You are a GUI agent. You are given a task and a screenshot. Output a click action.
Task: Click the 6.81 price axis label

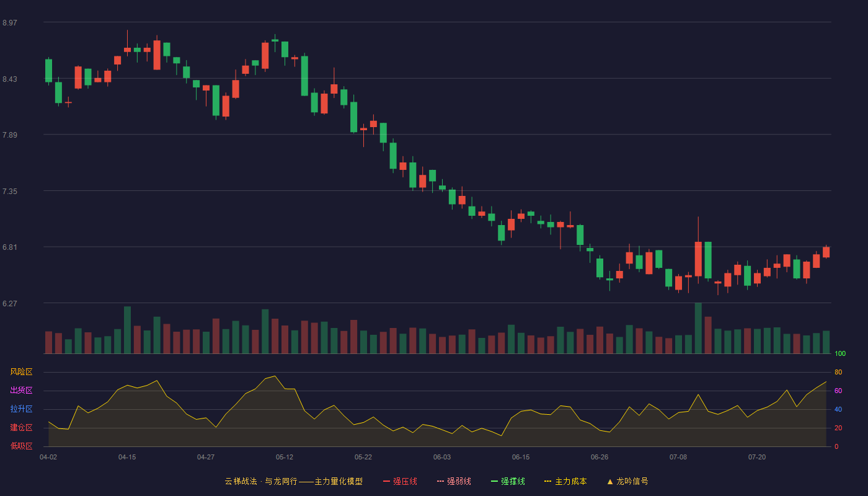point(10,247)
